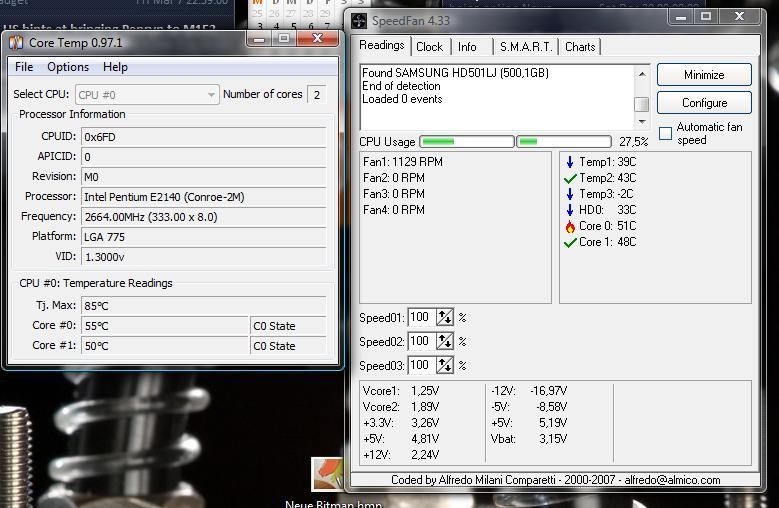779x508 pixels.
Task: Switch to the Info tab
Action: click(467, 47)
